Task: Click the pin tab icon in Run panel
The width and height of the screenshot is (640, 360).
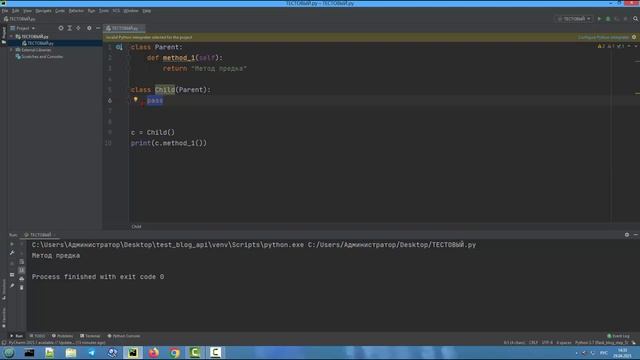Action: click(x=12, y=286)
